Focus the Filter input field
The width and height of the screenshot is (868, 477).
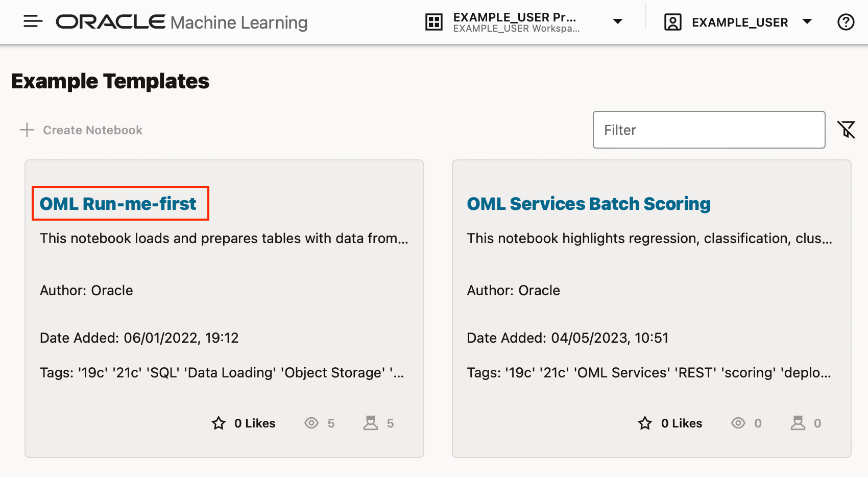click(x=709, y=130)
